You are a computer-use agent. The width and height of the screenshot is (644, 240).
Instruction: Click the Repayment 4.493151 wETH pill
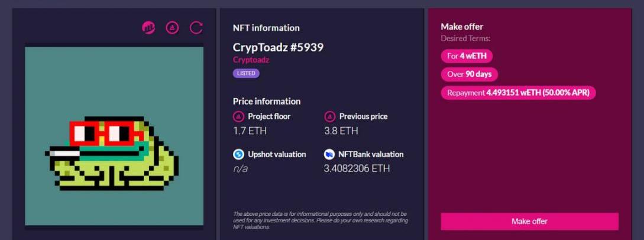coord(518,93)
